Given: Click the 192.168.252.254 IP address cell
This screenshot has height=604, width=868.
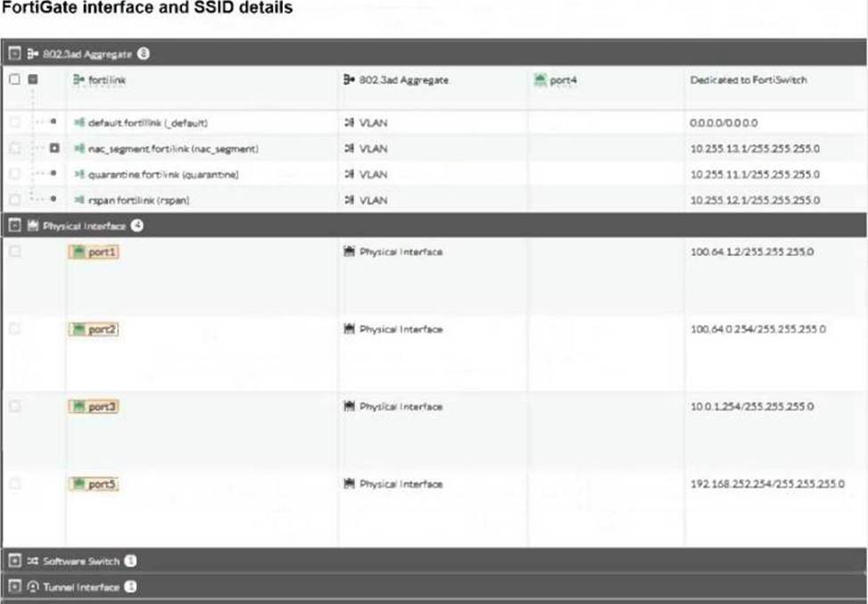Looking at the screenshot, I should coord(767,484).
